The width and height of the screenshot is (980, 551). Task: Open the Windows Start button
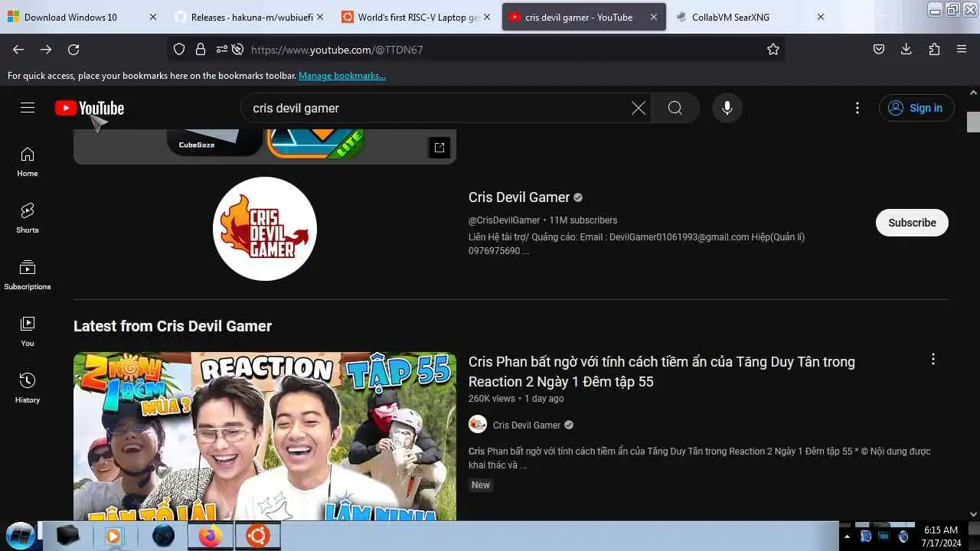point(21,536)
